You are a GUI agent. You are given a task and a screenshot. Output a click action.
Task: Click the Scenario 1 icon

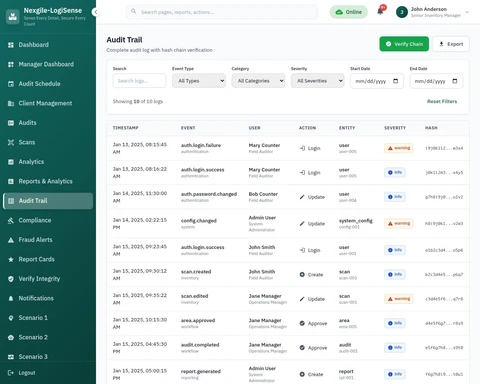coord(11,318)
